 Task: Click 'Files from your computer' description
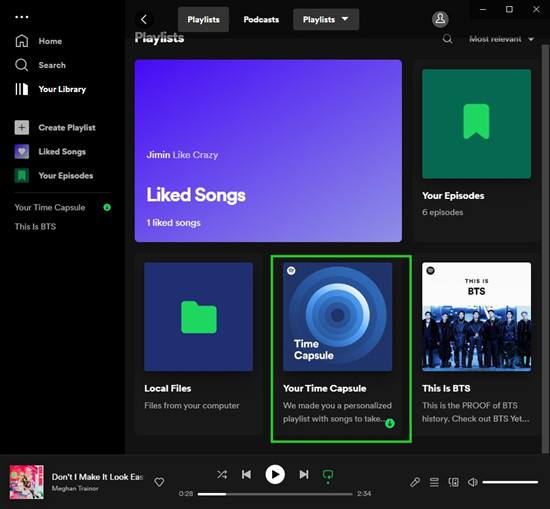(192, 406)
